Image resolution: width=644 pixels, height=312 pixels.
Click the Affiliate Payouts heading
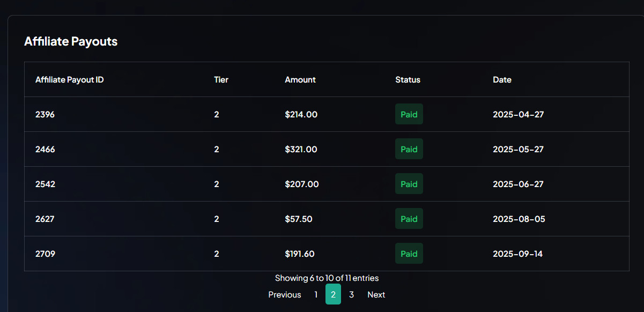pos(71,41)
